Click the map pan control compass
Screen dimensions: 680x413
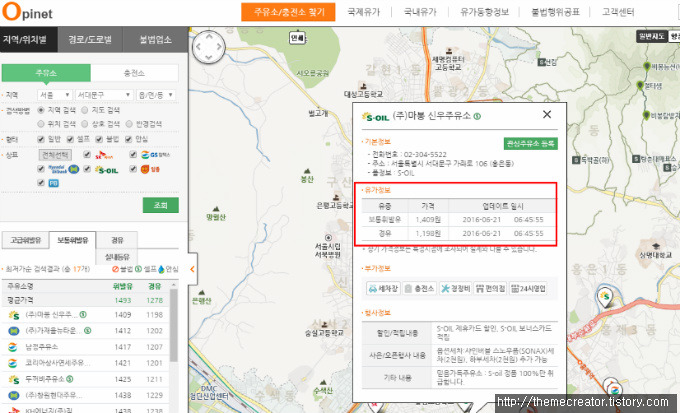tap(209, 47)
